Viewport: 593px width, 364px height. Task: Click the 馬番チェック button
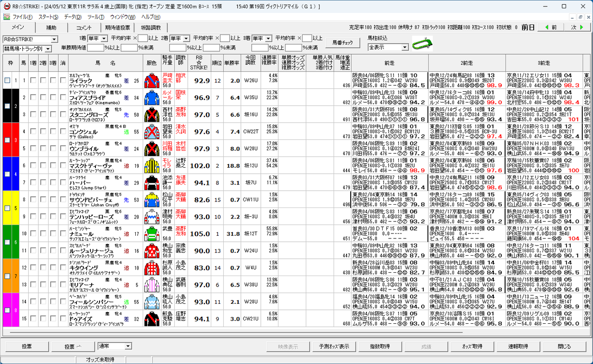point(342,43)
